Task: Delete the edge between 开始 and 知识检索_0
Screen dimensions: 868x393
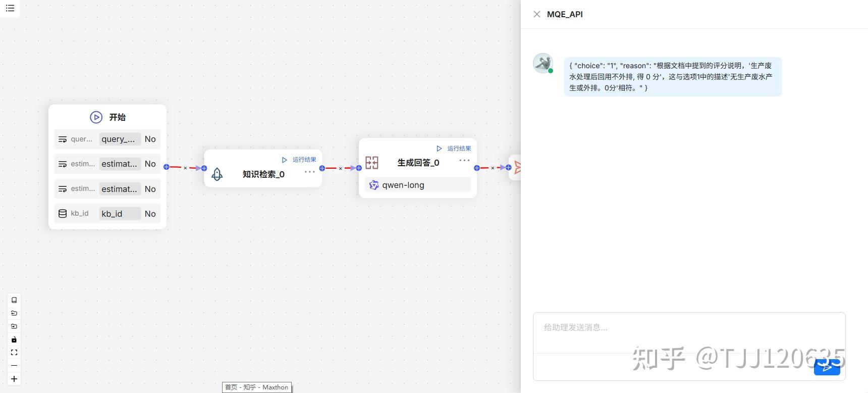Action: click(185, 168)
